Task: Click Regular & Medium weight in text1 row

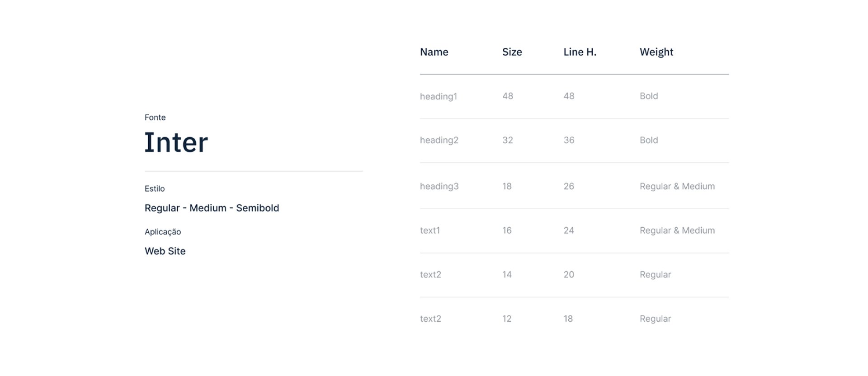Action: coord(677,230)
